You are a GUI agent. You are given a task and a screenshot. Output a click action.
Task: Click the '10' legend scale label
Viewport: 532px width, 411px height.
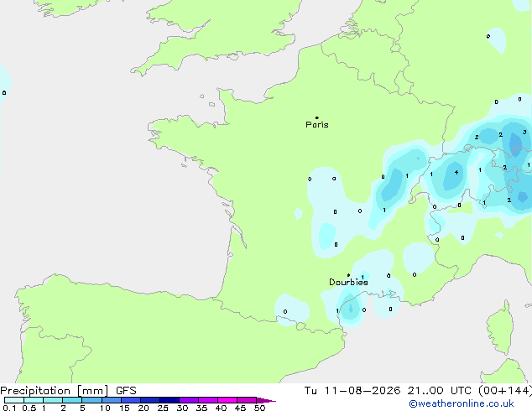click(105, 408)
